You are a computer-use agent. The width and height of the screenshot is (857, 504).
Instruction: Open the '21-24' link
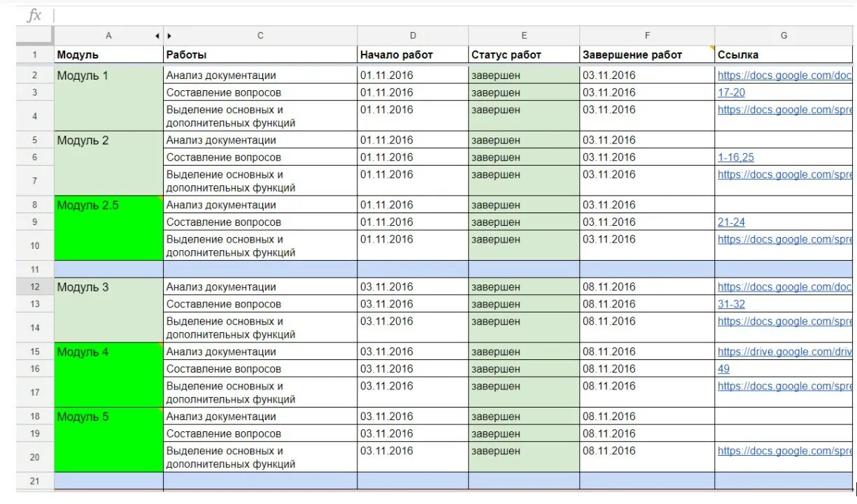coord(731,222)
